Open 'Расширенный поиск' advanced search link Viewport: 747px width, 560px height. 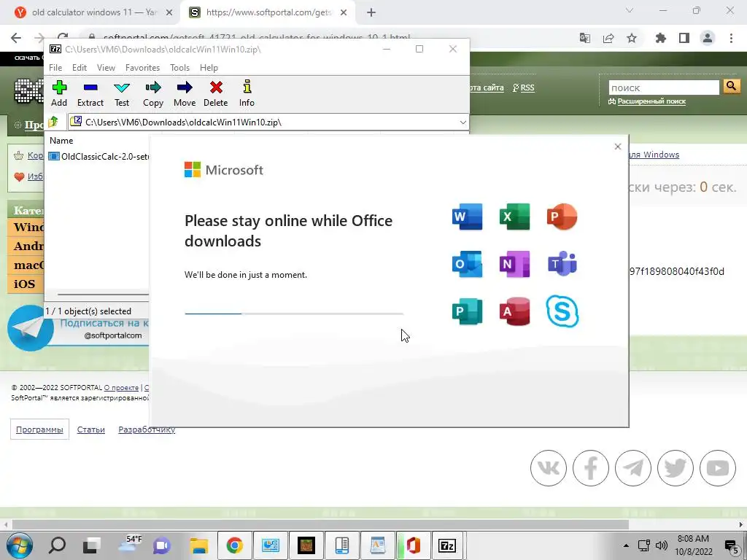pyautogui.click(x=651, y=101)
